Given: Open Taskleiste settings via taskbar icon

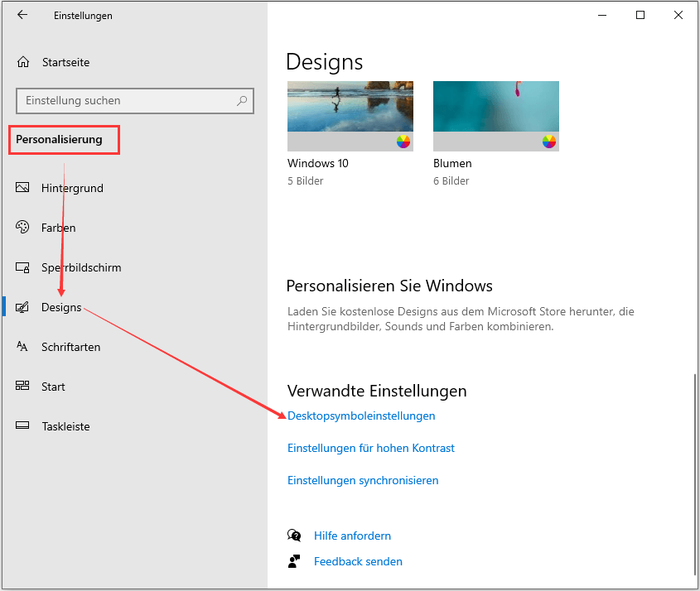Looking at the screenshot, I should [x=22, y=426].
